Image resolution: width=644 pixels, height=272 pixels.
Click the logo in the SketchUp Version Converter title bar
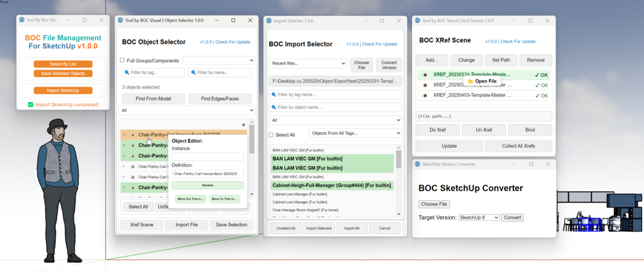tap(417, 164)
